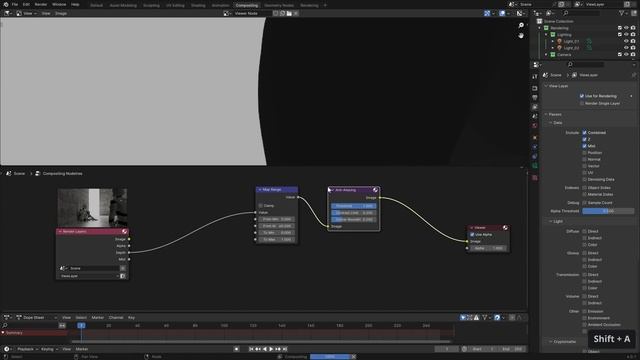640x360 pixels.
Task: Collapse the Render Layers node
Action: pos(60,231)
